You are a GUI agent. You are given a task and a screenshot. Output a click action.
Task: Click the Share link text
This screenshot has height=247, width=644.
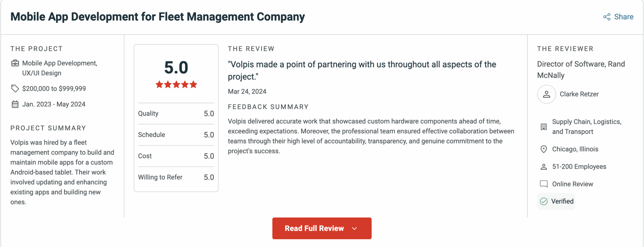pyautogui.click(x=624, y=17)
